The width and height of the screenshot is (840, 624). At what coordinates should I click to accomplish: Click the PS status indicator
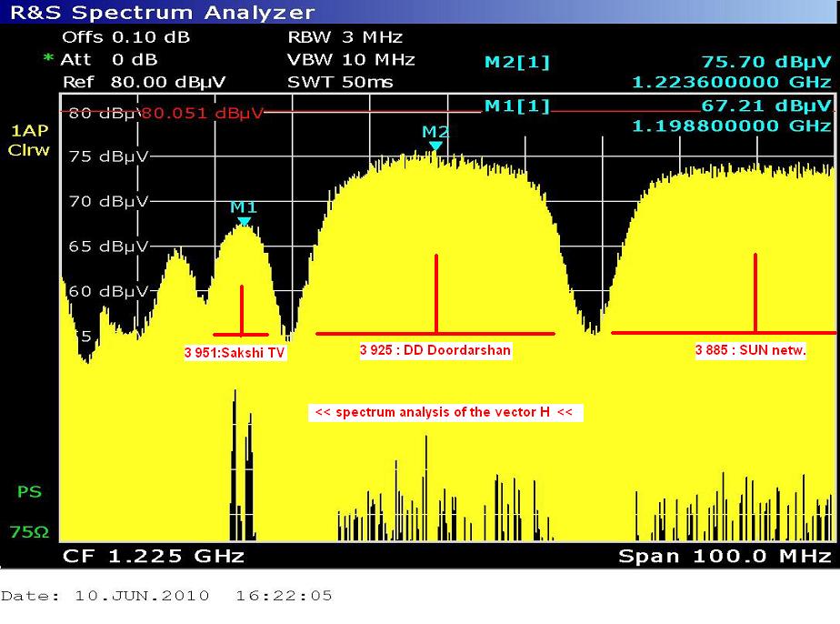click(x=29, y=492)
